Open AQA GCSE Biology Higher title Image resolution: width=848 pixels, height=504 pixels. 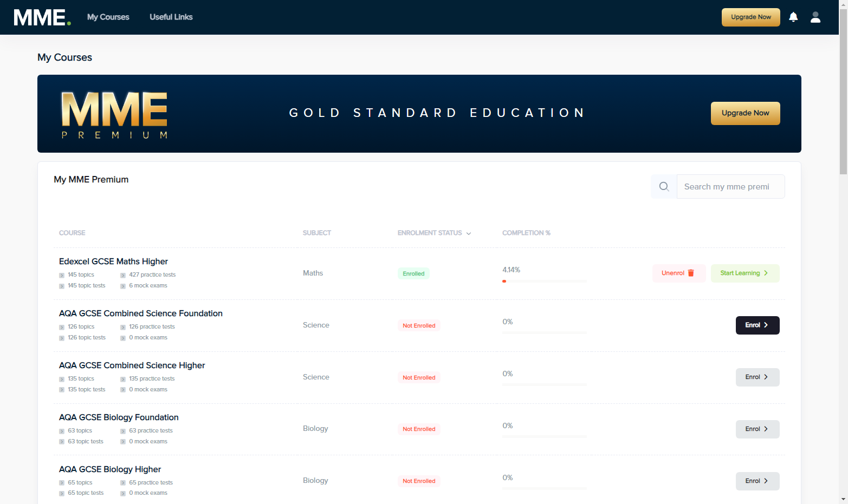[110, 469]
